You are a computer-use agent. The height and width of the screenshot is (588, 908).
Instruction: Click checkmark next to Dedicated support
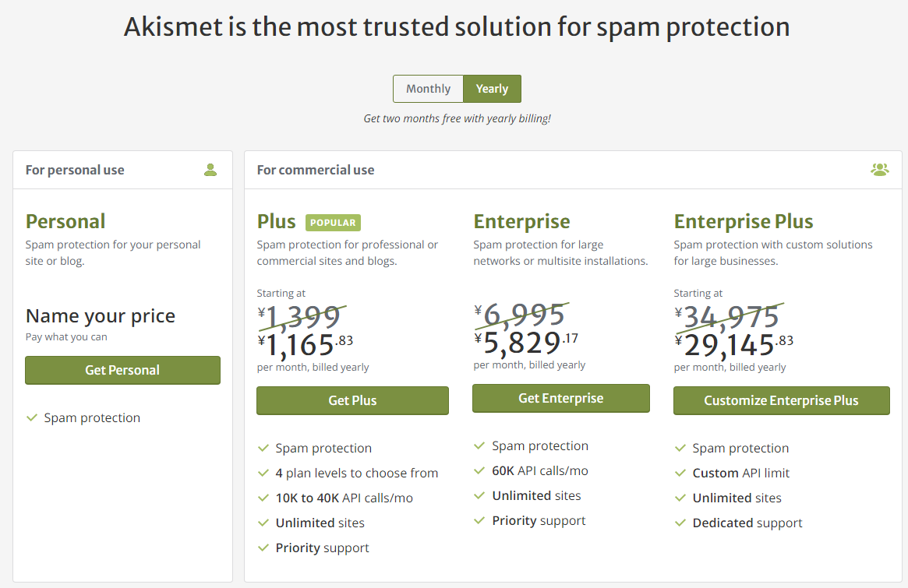point(680,523)
